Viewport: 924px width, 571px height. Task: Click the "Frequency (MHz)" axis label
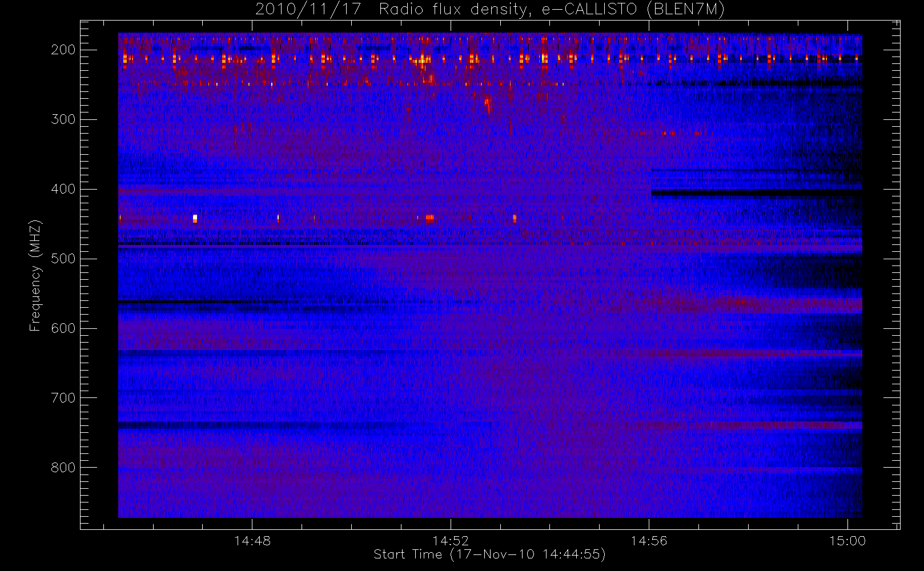click(35, 275)
